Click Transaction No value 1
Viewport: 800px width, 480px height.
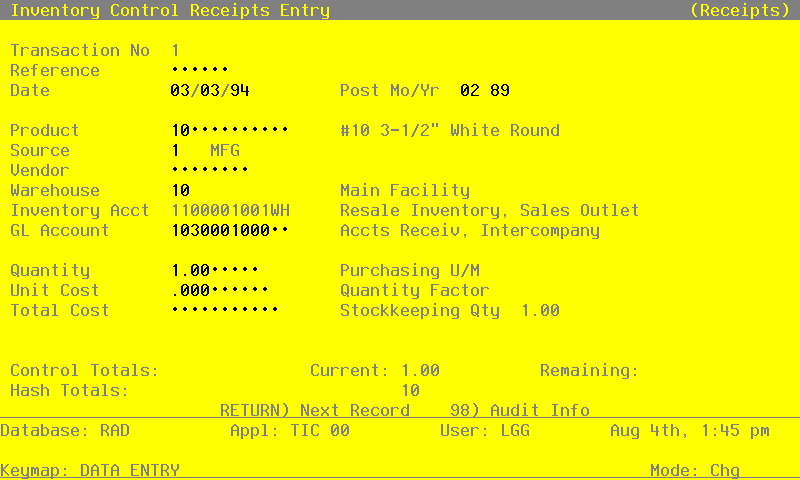click(x=176, y=50)
